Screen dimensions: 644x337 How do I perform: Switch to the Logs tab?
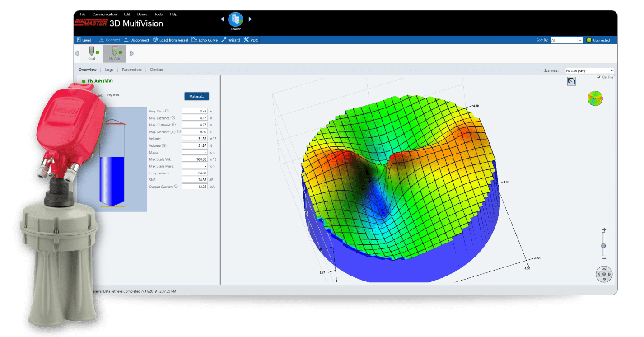coord(109,70)
